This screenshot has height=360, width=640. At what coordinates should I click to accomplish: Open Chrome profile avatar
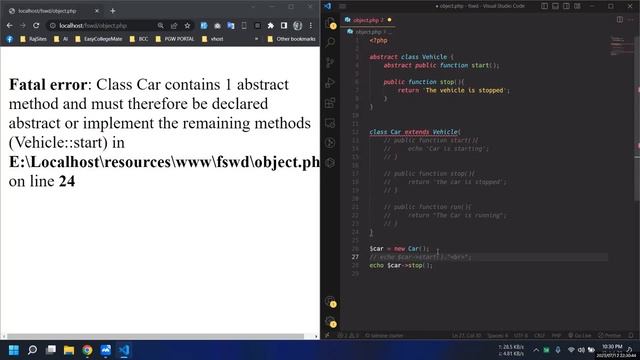pyautogui.click(x=298, y=25)
